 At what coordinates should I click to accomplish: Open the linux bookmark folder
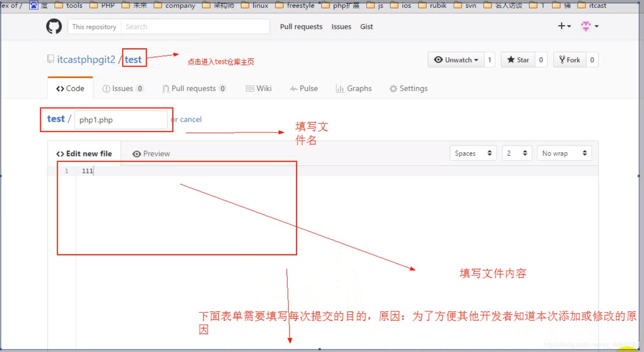tap(255, 5)
